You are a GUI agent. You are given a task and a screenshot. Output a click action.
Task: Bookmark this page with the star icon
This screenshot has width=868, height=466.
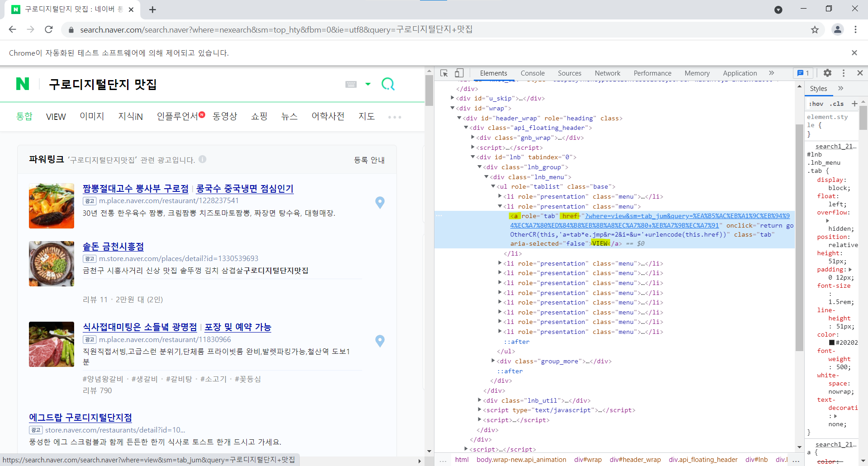coord(815,29)
